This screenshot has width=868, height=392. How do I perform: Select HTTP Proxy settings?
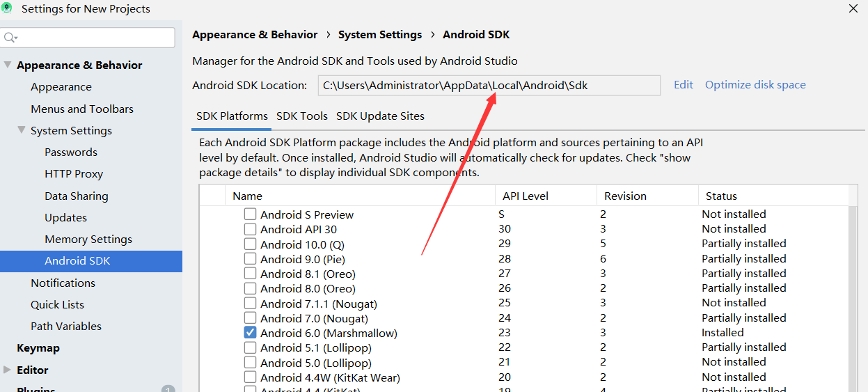(74, 174)
